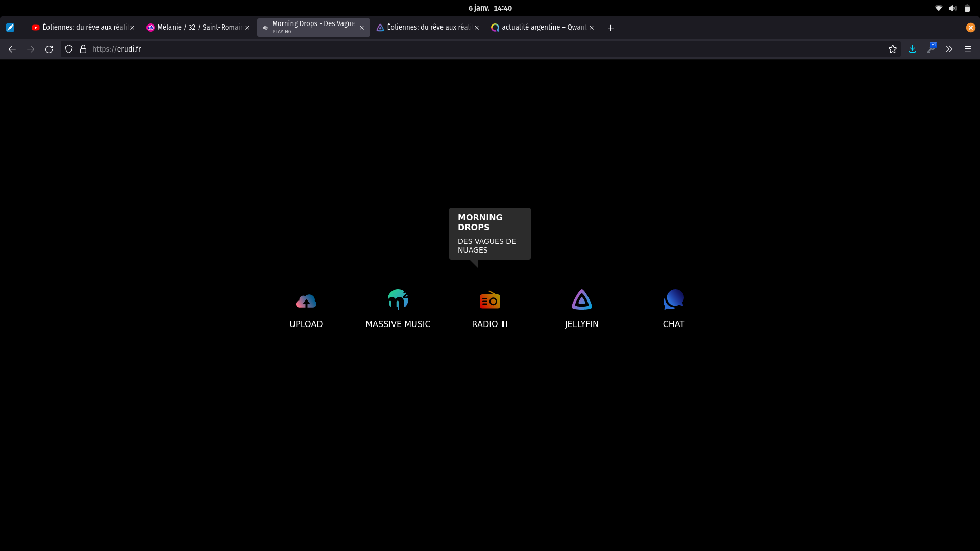Open the Massive Music icon

tap(398, 299)
